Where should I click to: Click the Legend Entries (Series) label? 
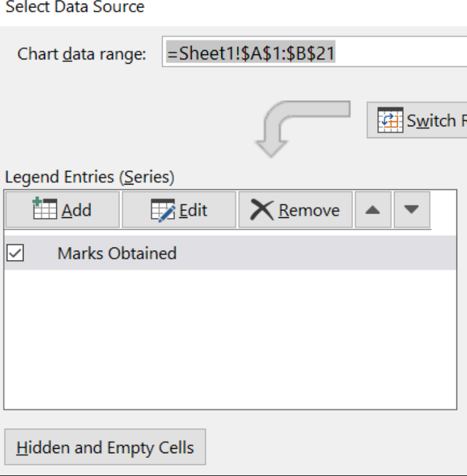pos(90,178)
